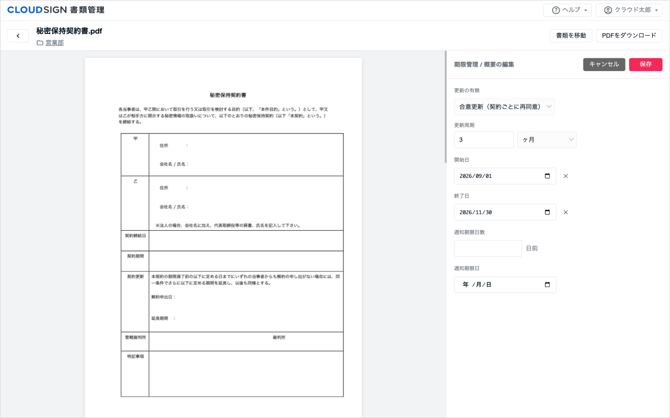Open calendar picker icon for 終了日
Image resolution: width=670 pixels, height=418 pixels.
pos(547,212)
